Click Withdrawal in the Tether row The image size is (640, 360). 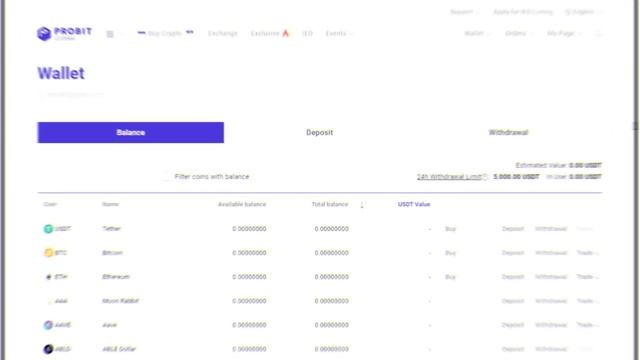(551, 229)
